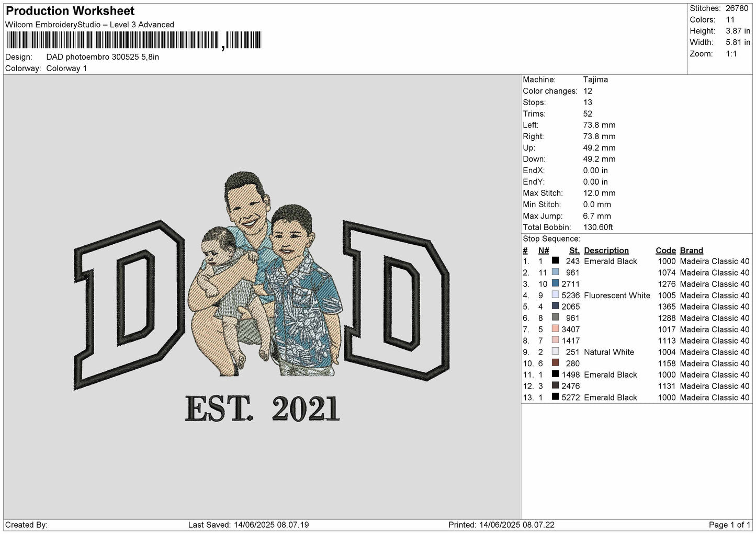Click the 'Production Worksheet' title
This screenshot has height=534, width=756.
coord(70,11)
